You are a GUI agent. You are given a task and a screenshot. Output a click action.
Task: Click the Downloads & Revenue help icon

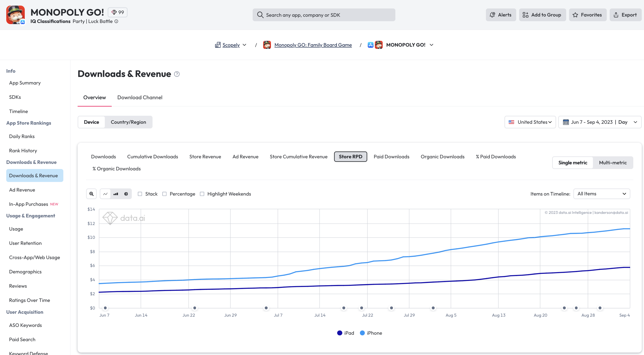(177, 74)
